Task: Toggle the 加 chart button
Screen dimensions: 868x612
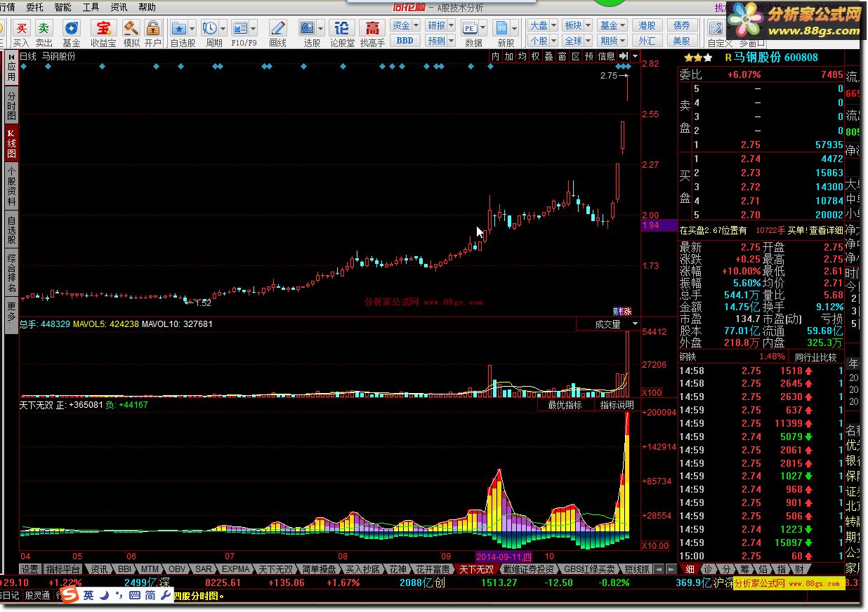Action: point(509,56)
